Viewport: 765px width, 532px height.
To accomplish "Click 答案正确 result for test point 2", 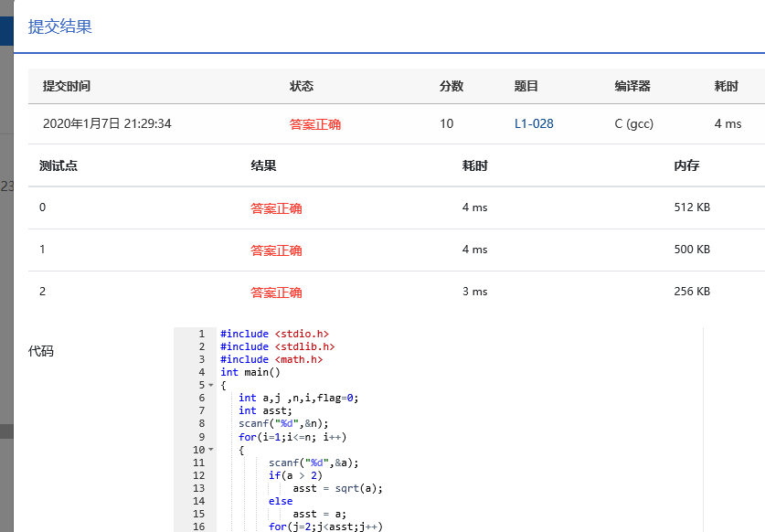I will (276, 293).
